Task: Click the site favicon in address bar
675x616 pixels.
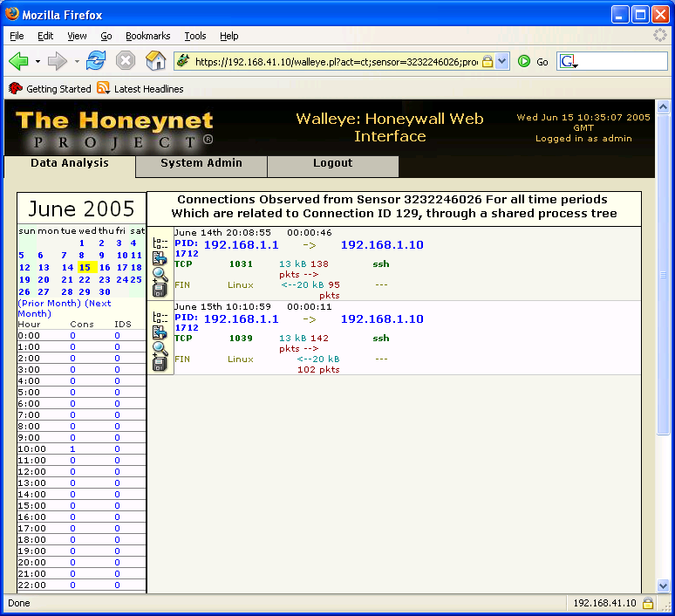Action: (x=183, y=61)
